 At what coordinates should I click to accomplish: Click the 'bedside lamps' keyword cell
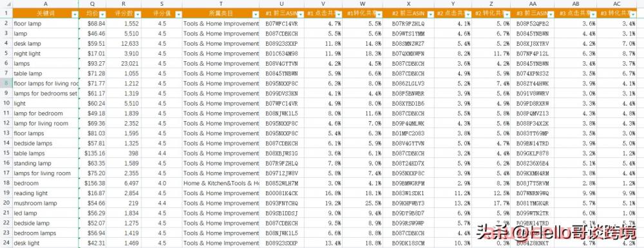click(x=45, y=143)
